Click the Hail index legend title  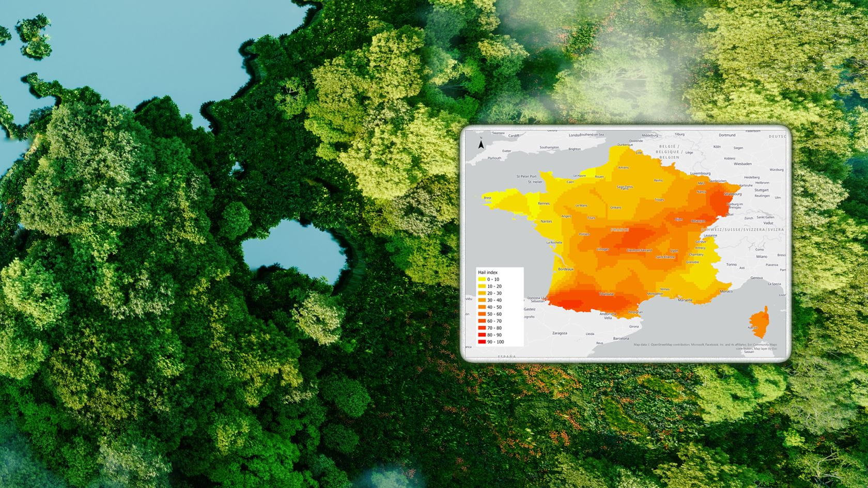pyautogui.click(x=489, y=272)
